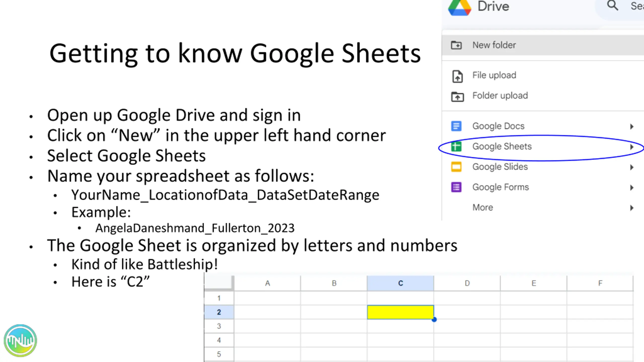Select the highlighted column C header
Image resolution: width=644 pixels, height=362 pixels.
[x=400, y=283]
